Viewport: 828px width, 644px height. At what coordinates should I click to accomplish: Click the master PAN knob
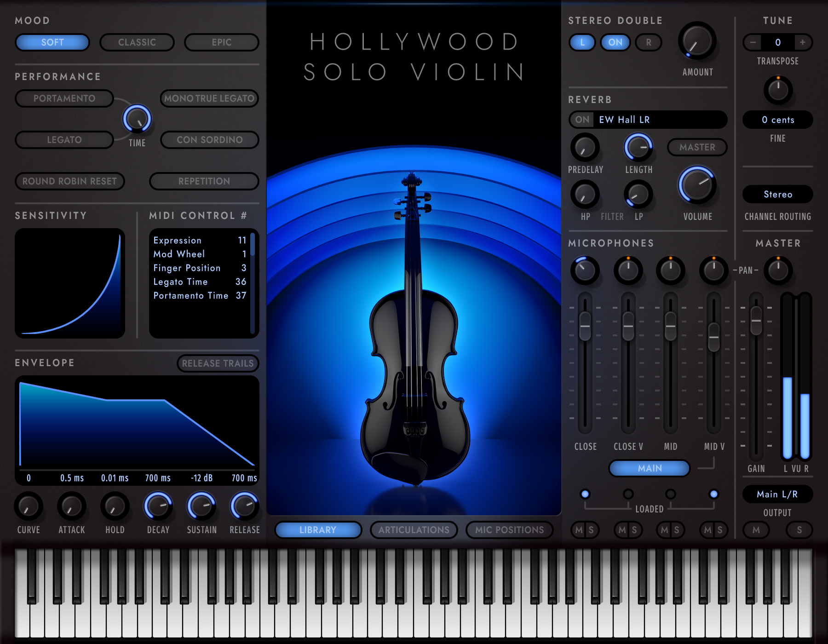(x=778, y=270)
